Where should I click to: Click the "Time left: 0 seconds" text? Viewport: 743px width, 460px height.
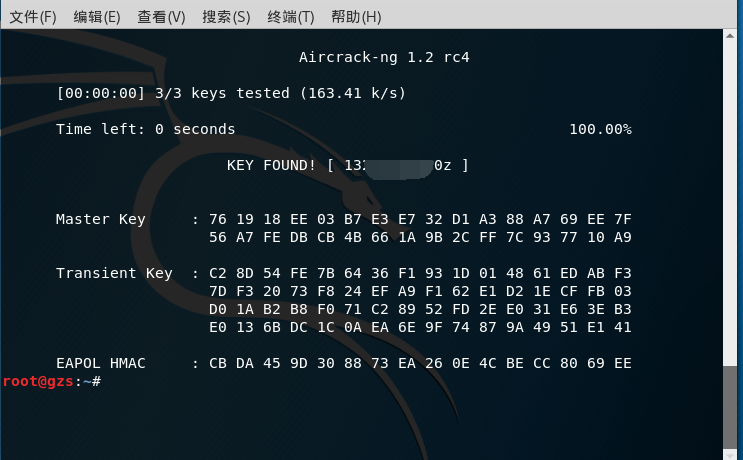pyautogui.click(x=145, y=129)
